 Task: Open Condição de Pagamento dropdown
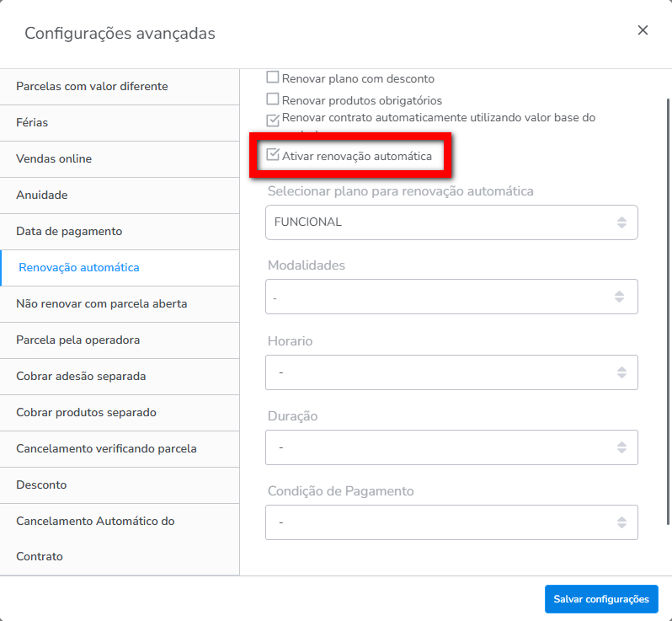coord(451,522)
